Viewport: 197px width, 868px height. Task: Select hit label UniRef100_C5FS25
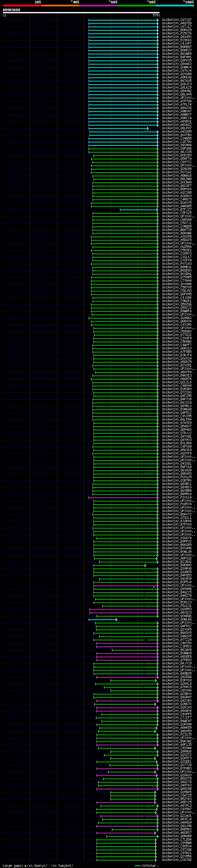tap(177, 213)
